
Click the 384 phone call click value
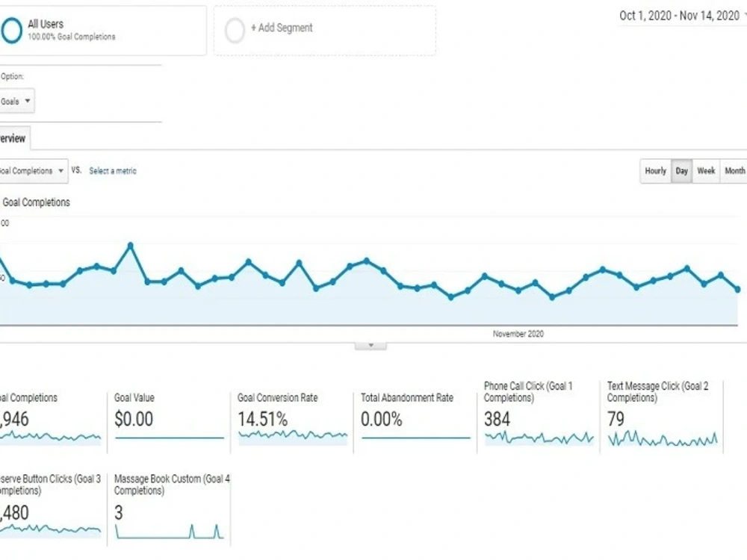tap(497, 420)
